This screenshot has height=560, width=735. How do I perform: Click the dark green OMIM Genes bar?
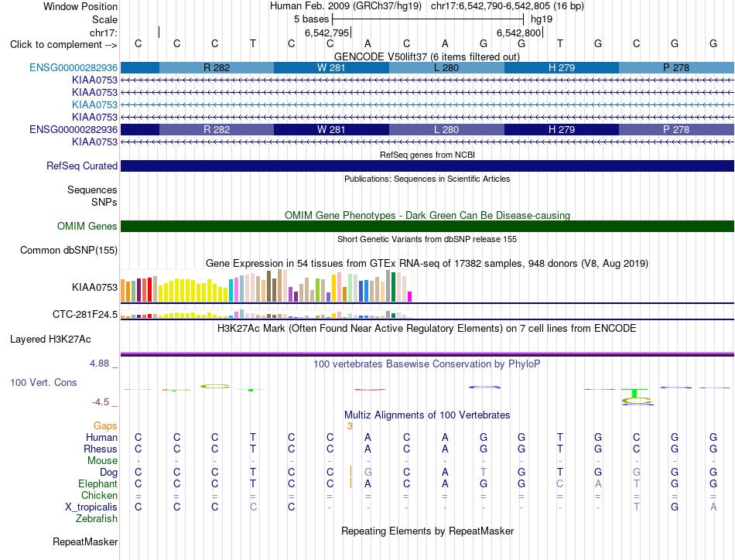427,227
